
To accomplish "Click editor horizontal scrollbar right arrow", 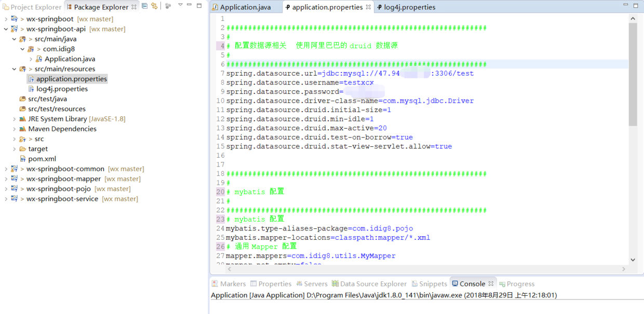I will tap(624, 269).
